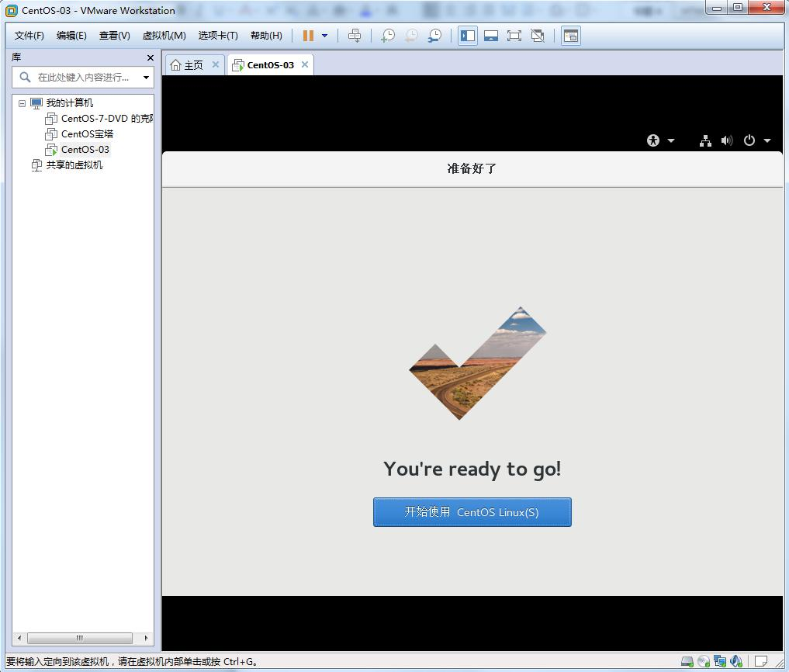This screenshot has width=789, height=672.
Task: Select CentOS-03 in the library tree
Action: (85, 150)
